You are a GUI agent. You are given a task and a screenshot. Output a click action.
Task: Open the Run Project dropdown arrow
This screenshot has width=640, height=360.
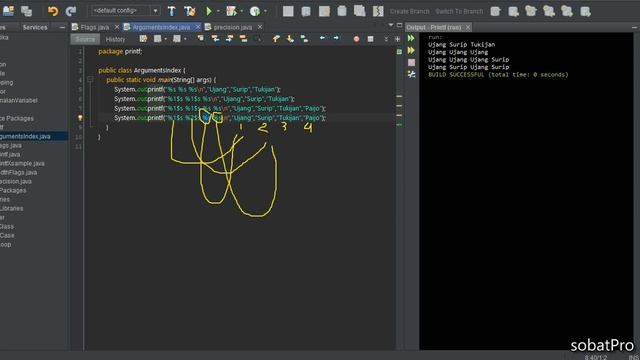pos(218,11)
